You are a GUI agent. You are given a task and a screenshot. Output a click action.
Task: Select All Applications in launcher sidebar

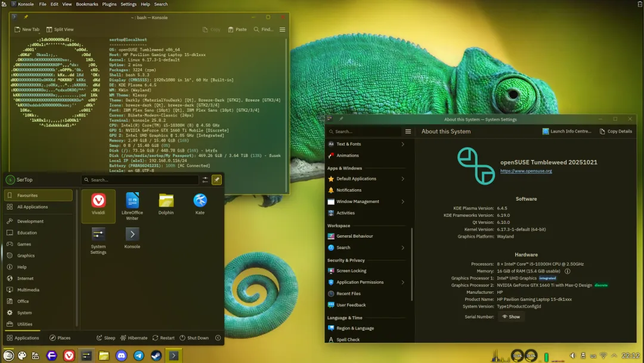pyautogui.click(x=38, y=207)
